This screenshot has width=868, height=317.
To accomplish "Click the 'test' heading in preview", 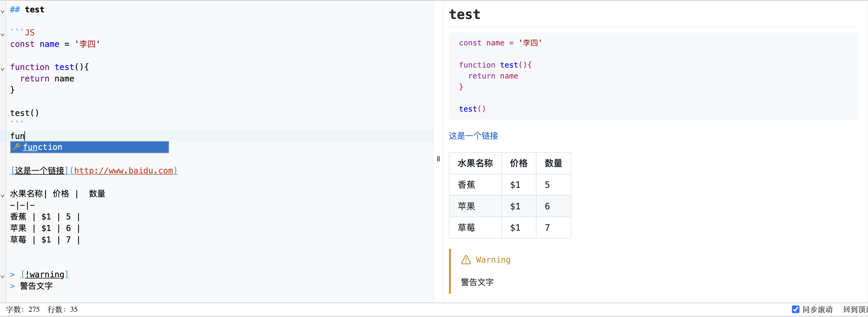I will pos(465,14).
